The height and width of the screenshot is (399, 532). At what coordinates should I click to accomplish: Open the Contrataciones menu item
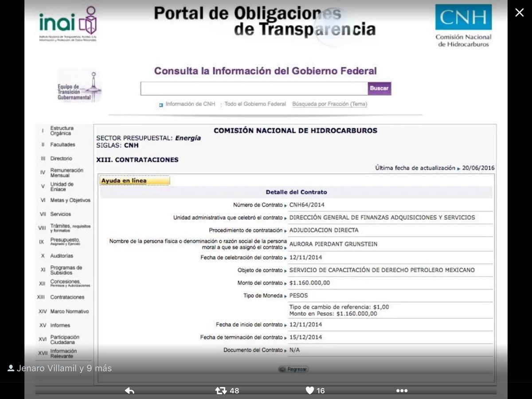tap(67, 297)
